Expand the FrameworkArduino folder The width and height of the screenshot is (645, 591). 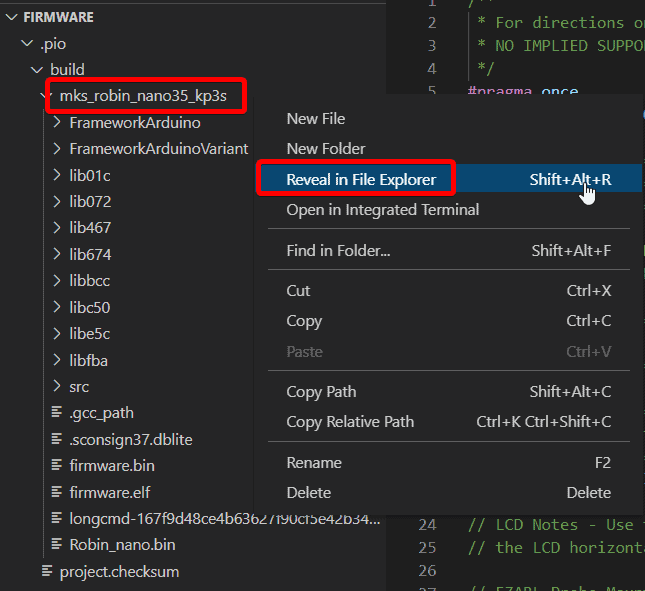57,123
